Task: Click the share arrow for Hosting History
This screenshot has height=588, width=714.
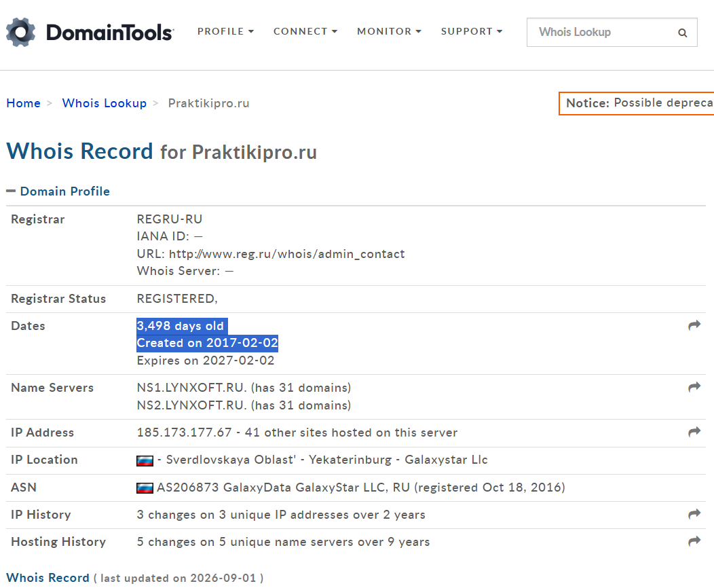Action: click(694, 541)
